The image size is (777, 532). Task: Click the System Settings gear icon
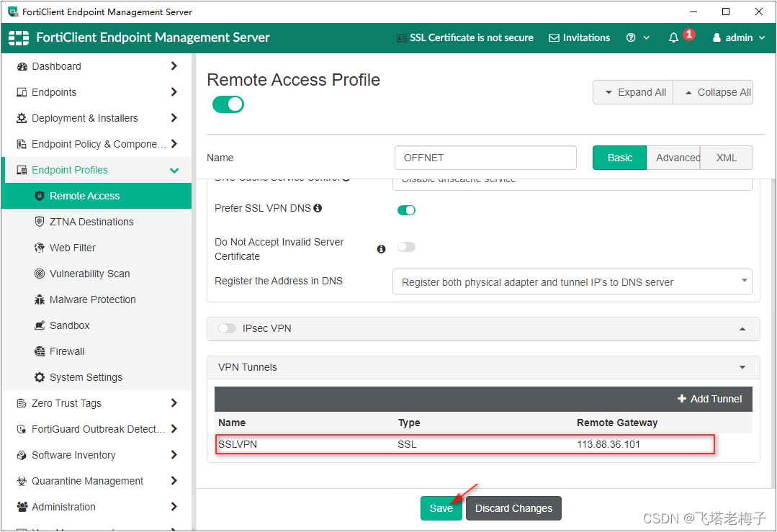point(40,377)
